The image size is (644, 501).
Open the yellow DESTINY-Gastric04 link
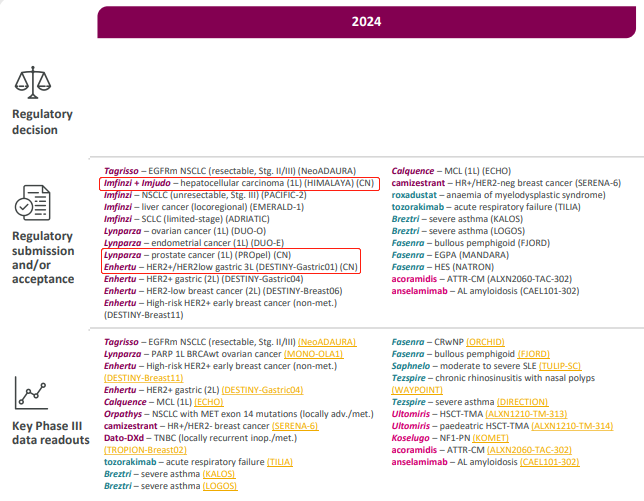[x=262, y=390]
